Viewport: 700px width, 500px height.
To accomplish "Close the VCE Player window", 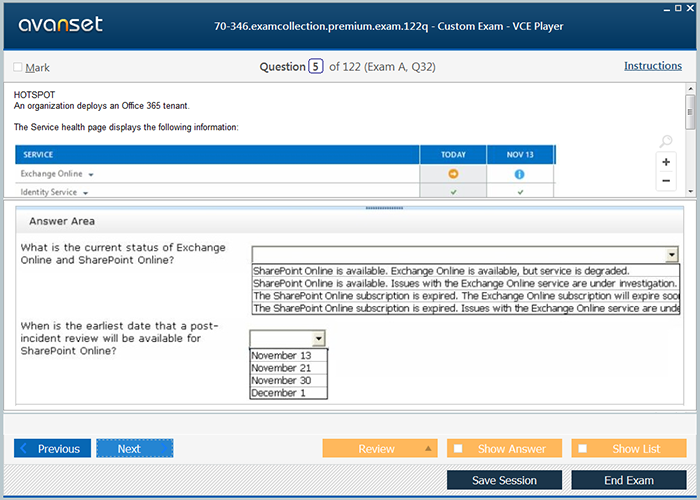I will pyautogui.click(x=690, y=8).
